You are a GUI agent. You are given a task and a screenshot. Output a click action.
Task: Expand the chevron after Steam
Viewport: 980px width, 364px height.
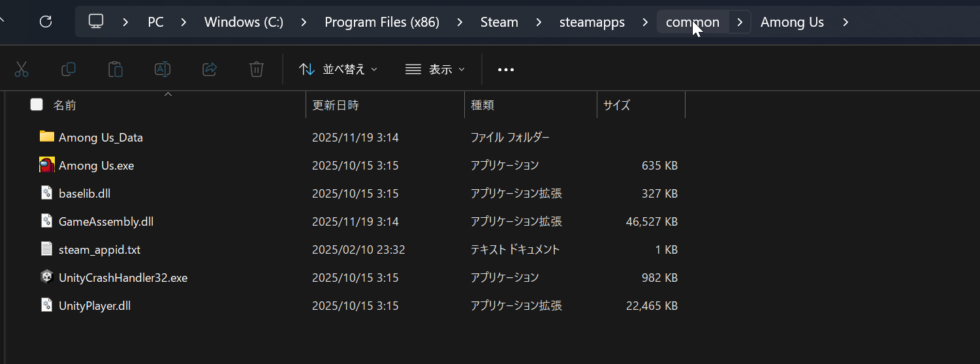coord(539,22)
